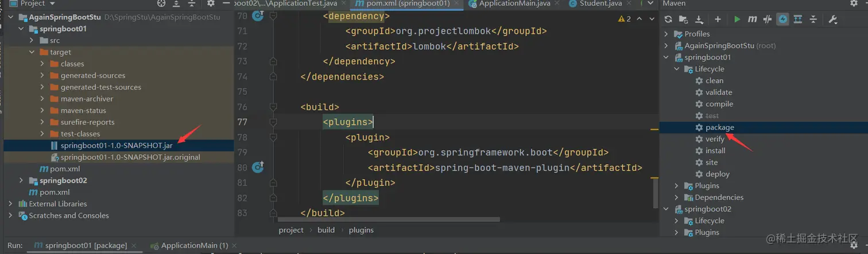Click 'build' in the XML breadcrumb
This screenshot has height=254, width=868.
coord(326,230)
